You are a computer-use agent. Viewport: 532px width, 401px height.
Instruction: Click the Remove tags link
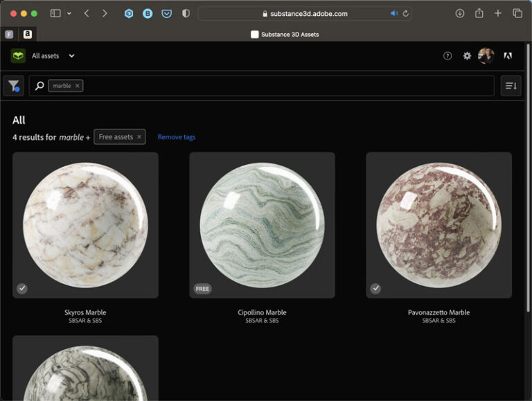click(176, 137)
